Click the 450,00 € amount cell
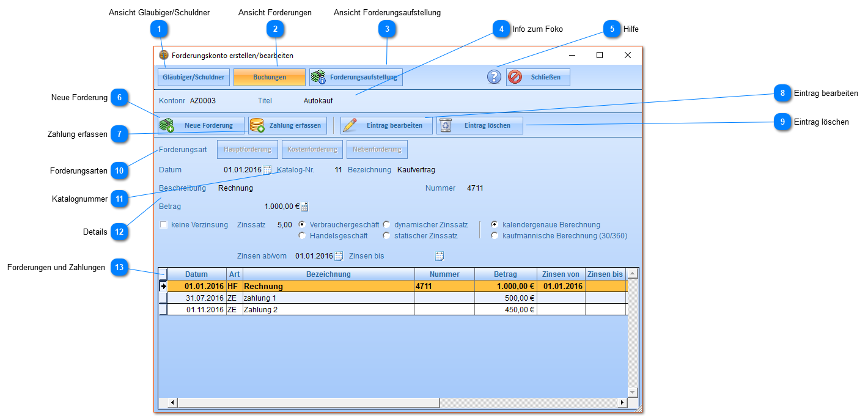This screenshot has height=418, width=868. click(x=506, y=310)
